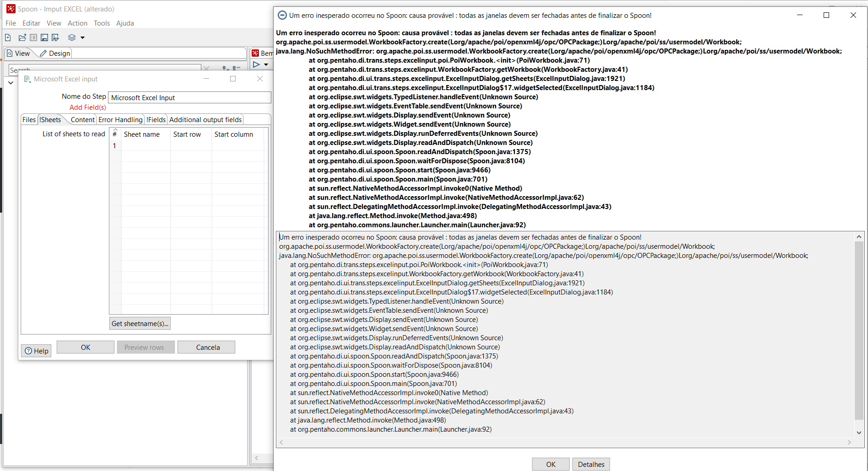Open the Tools menu
Image resolution: width=868 pixels, height=471 pixels.
[x=102, y=23]
